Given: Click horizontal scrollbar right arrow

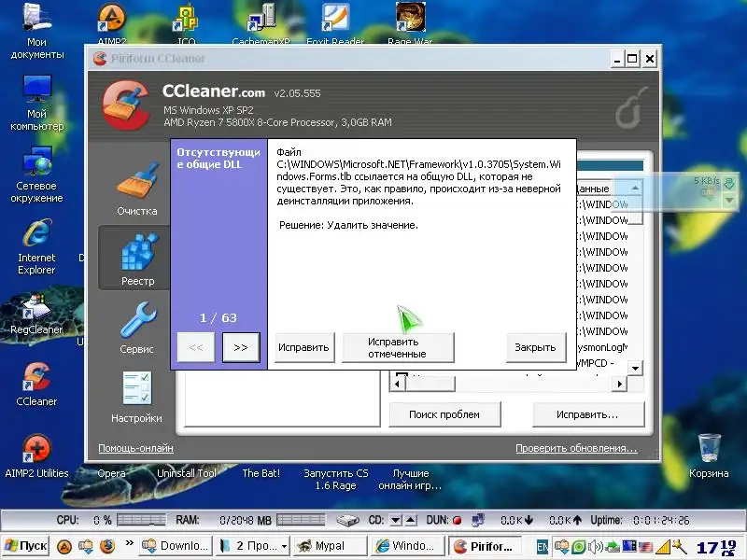Looking at the screenshot, I should pos(619,384).
